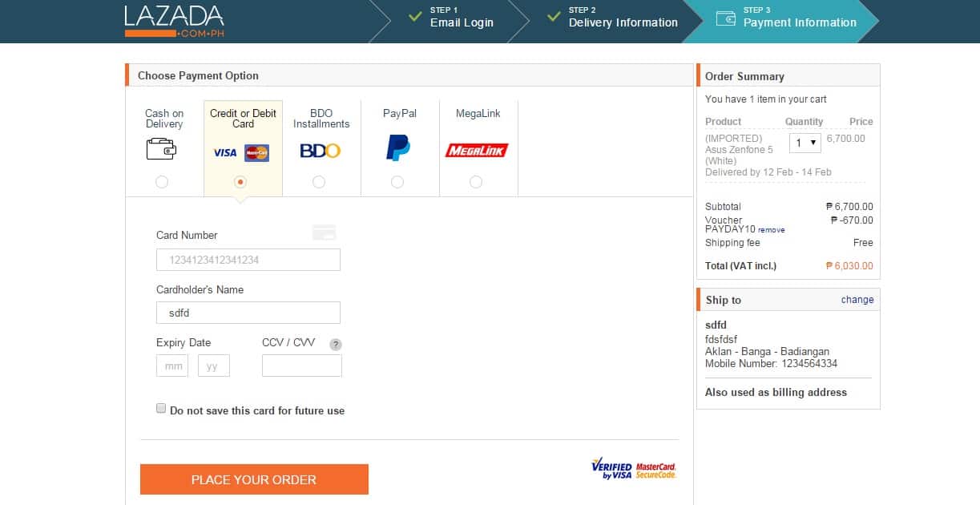Change the Ship to address
This screenshot has width=980, height=505.
point(857,300)
